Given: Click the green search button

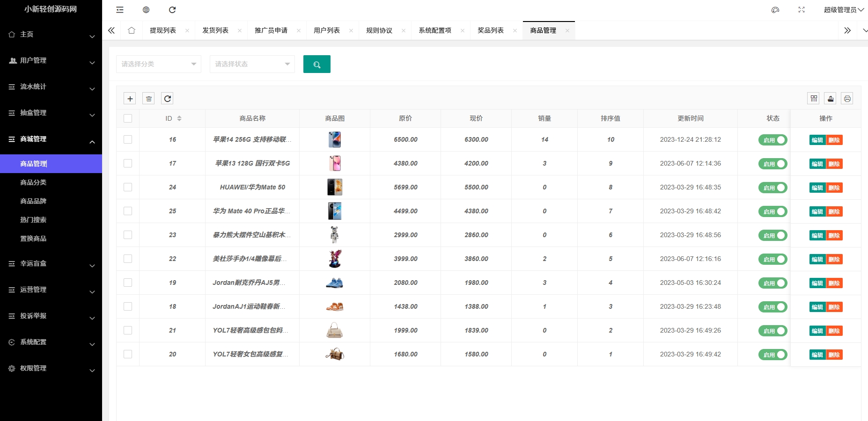Looking at the screenshot, I should [317, 64].
